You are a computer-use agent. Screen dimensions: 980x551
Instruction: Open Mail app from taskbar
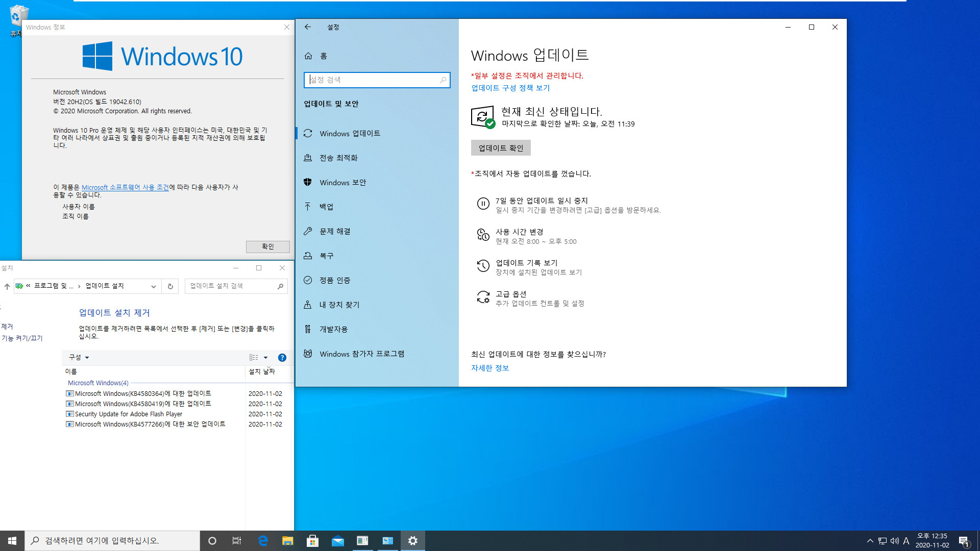(337, 541)
